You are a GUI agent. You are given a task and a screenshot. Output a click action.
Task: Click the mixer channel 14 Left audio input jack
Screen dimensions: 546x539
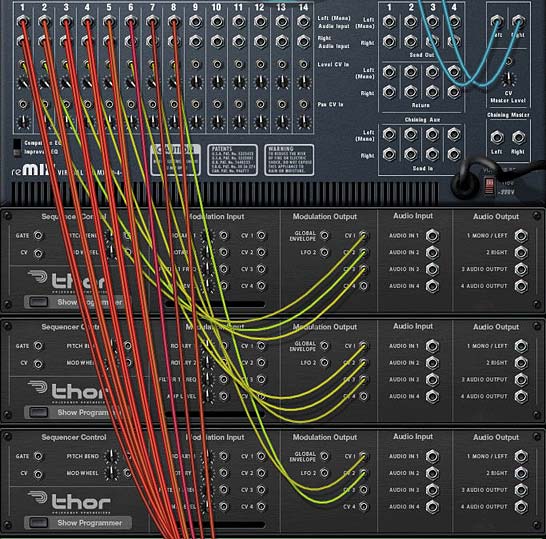coord(303,22)
